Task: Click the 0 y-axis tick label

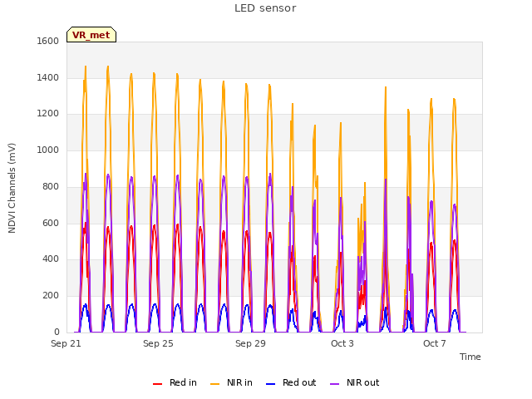Action: (57, 332)
